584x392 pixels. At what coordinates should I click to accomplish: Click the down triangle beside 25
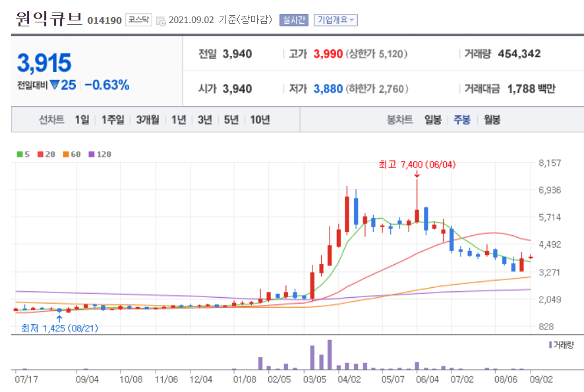pyautogui.click(x=55, y=85)
